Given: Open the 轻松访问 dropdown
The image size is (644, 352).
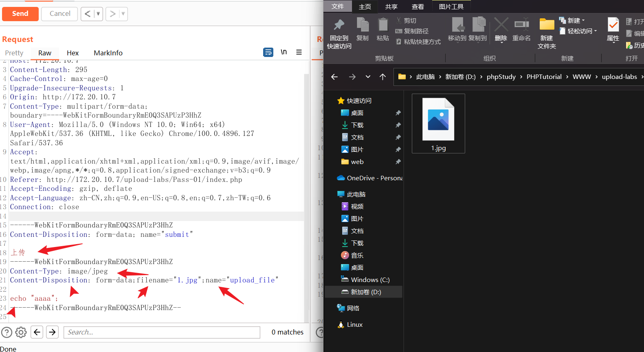Looking at the screenshot, I should coord(578,31).
